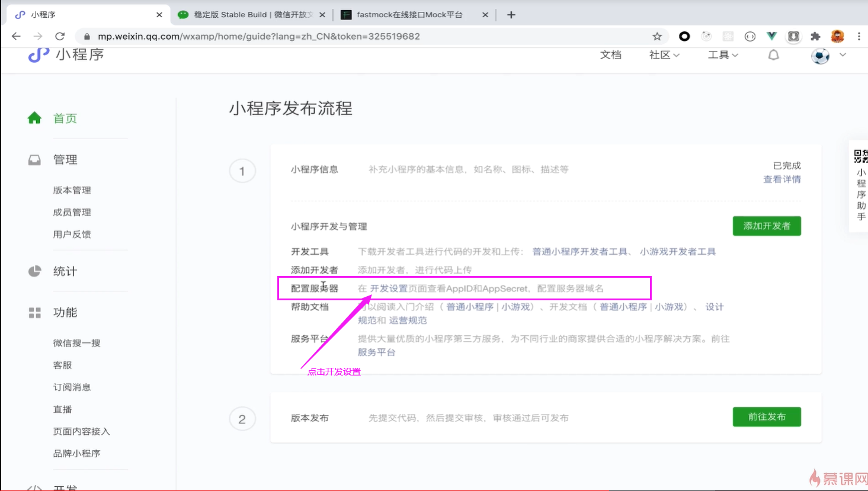Go to 首页 in sidebar
Image resolution: width=868 pixels, height=491 pixels.
[65, 118]
